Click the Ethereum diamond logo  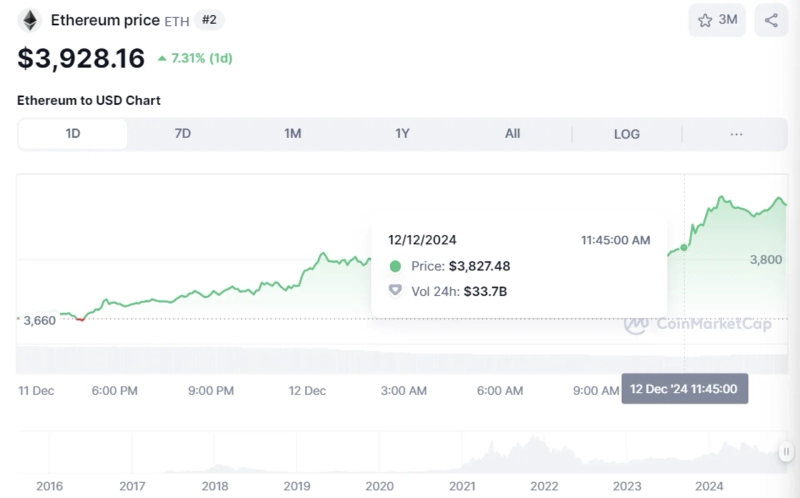[x=30, y=20]
